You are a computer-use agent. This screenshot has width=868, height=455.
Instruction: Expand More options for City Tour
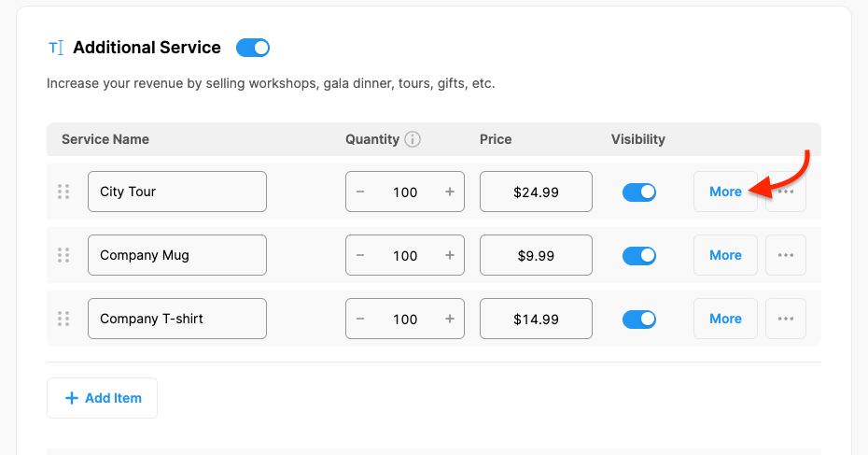pyautogui.click(x=725, y=192)
